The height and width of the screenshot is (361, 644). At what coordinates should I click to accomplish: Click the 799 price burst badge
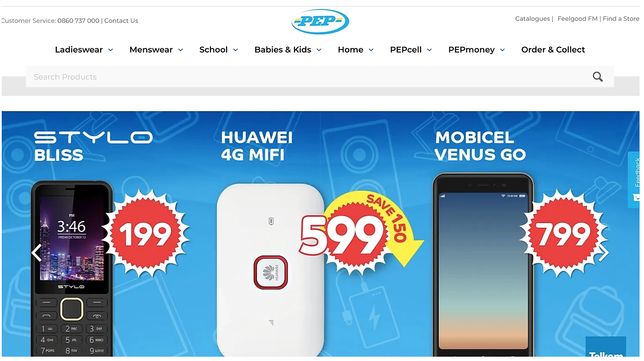tap(563, 234)
